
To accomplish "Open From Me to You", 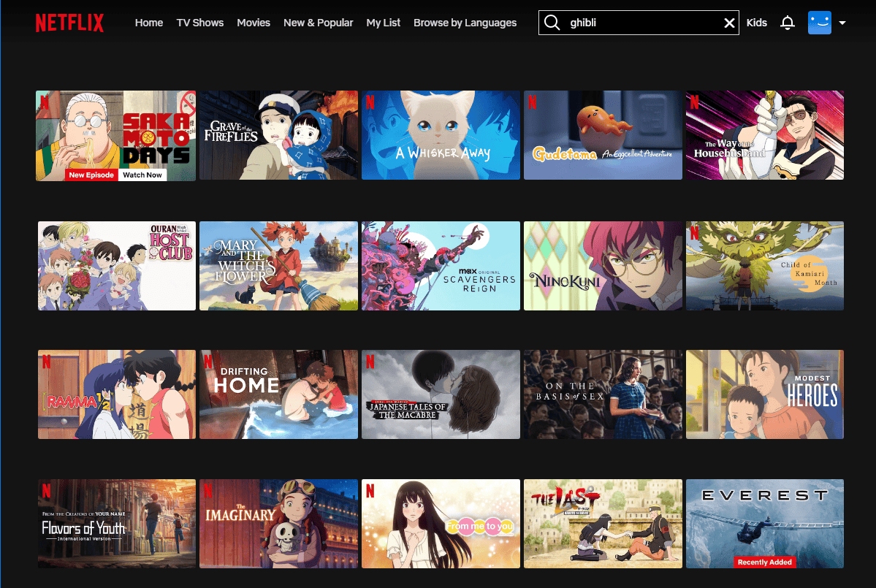I will pos(441,524).
